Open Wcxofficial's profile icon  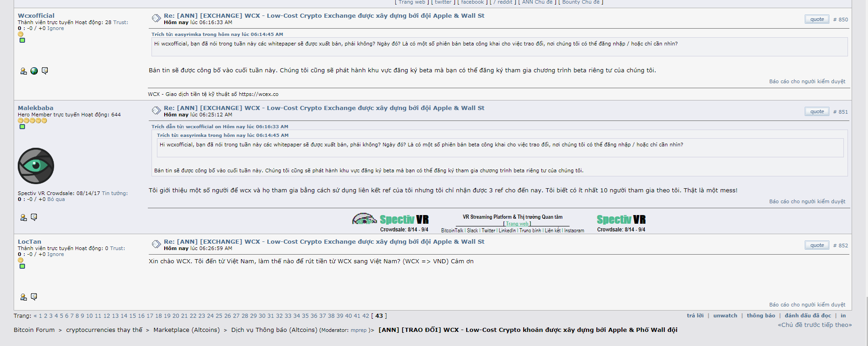[x=24, y=71]
